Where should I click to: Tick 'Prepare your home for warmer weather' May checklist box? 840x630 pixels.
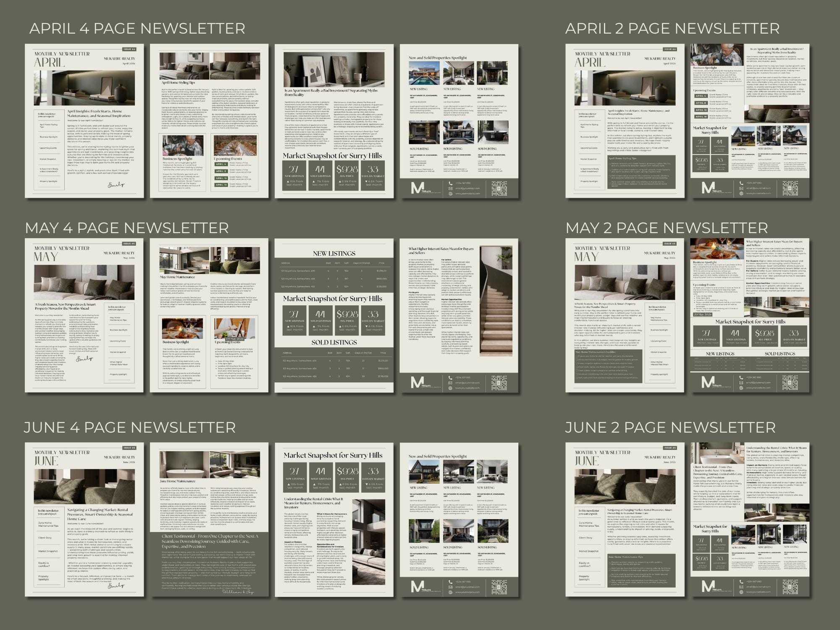[577, 356]
